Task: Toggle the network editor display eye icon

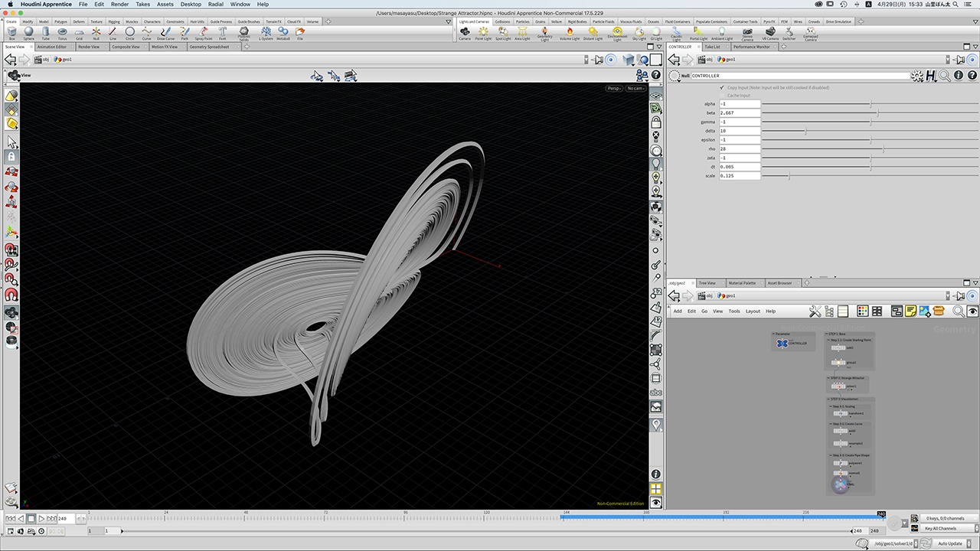Action: [972, 311]
